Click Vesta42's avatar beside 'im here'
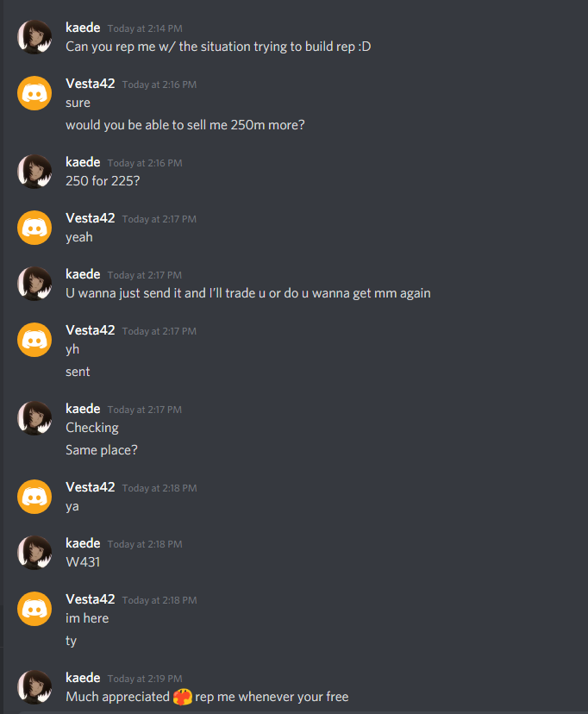The width and height of the screenshot is (588, 714). pos(34,609)
